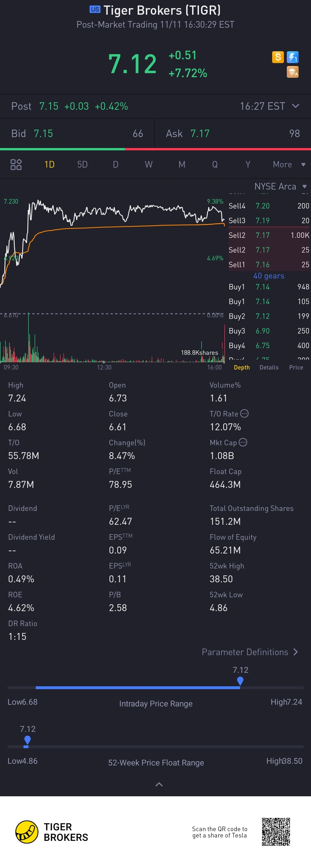The image size is (311, 868).
Task: Open the T/O Rate info bubble icon
Action: pos(244,414)
